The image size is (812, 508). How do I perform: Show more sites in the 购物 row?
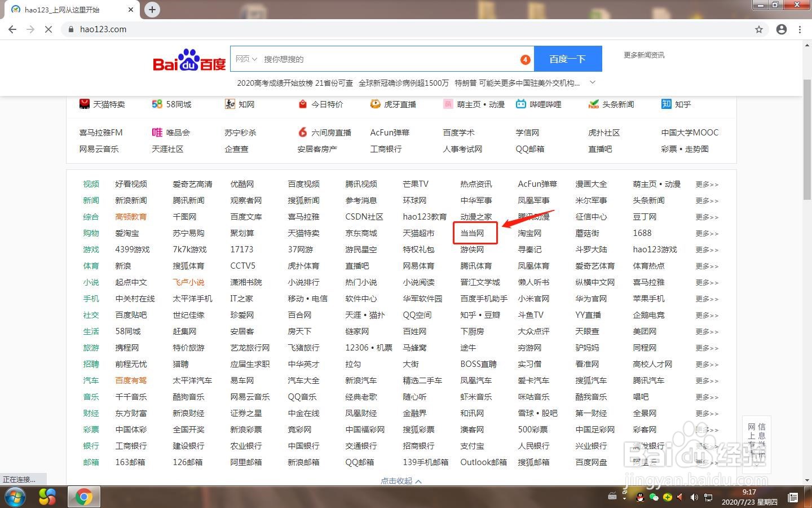[x=707, y=234]
